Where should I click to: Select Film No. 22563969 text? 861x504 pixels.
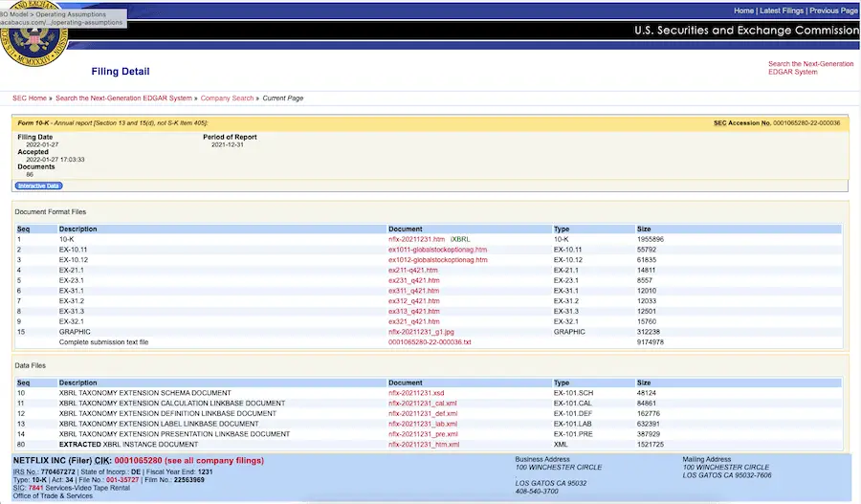[174, 480]
